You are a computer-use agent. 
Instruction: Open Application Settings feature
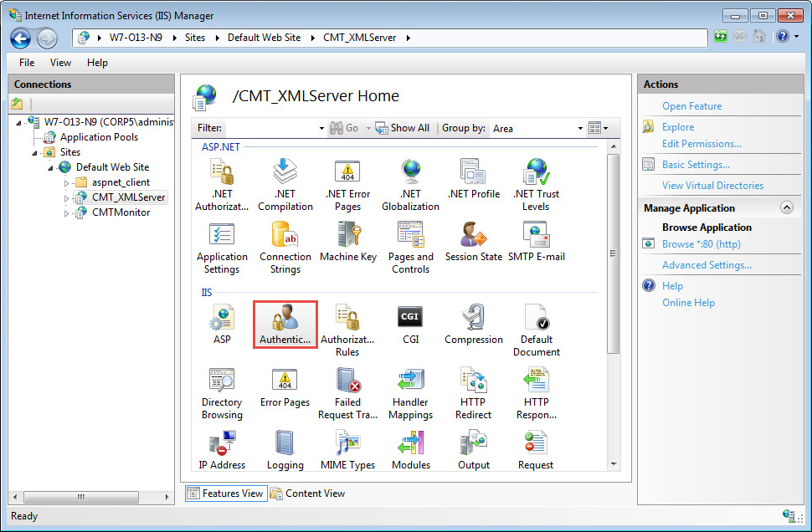pos(222,248)
